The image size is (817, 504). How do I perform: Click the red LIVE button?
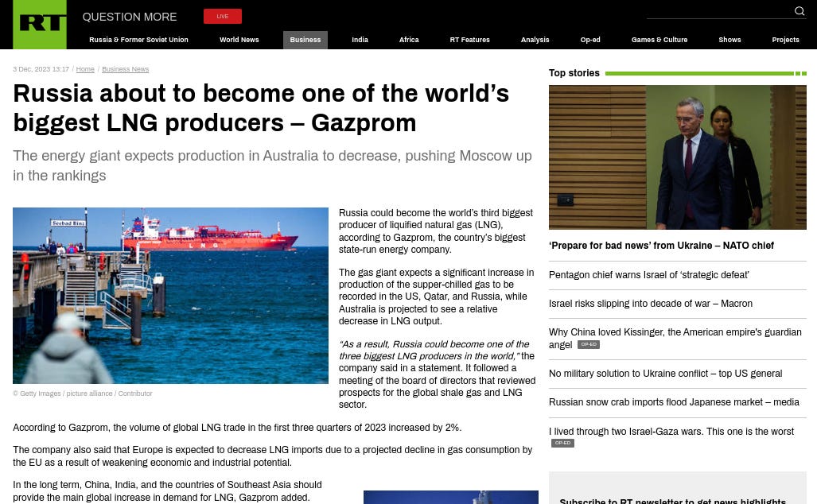(x=223, y=16)
